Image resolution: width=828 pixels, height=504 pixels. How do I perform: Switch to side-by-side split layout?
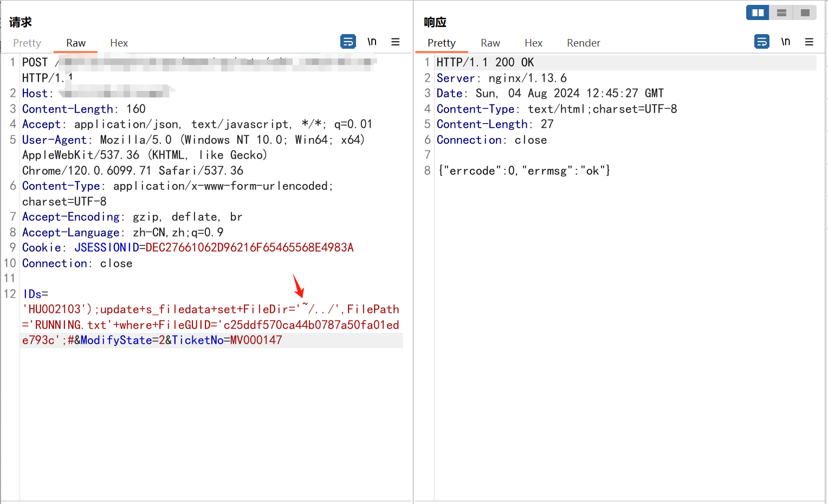(x=758, y=12)
